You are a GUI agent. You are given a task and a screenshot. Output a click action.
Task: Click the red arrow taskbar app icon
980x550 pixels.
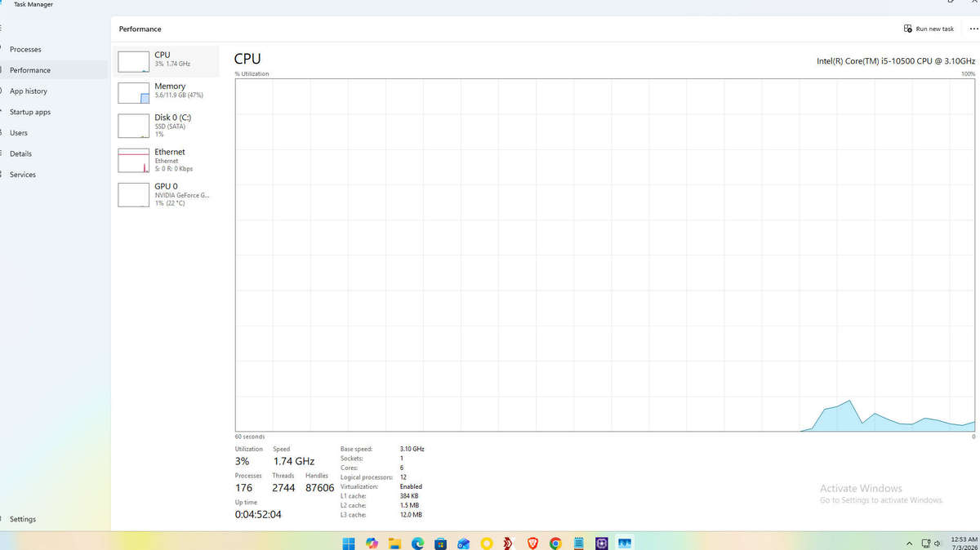509,543
